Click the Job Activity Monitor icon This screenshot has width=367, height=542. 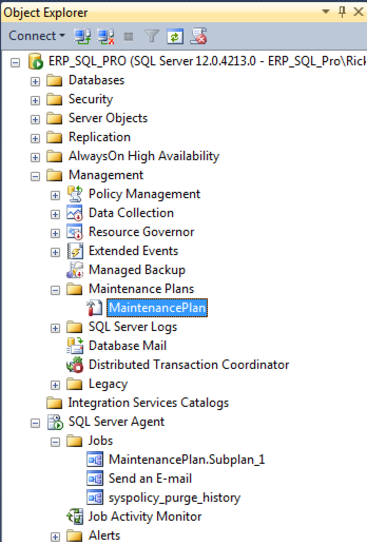[75, 517]
